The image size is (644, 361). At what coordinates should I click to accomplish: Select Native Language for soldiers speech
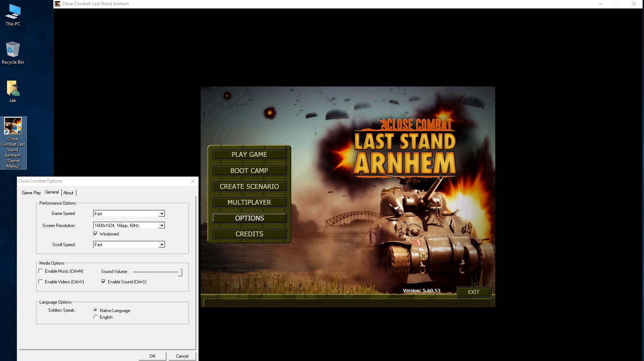coord(96,310)
